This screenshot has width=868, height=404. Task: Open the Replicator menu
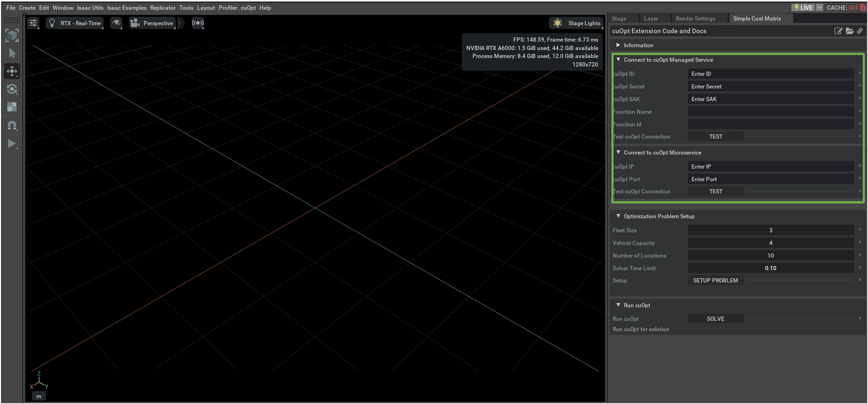(x=163, y=8)
